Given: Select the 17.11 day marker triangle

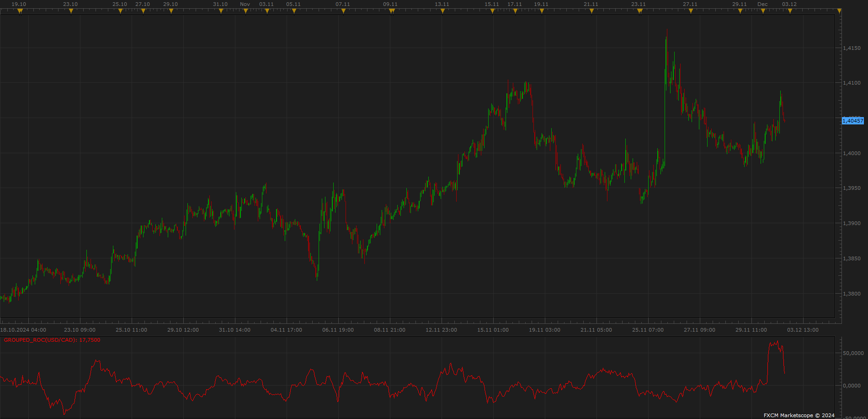Looking at the screenshot, I should [515, 11].
